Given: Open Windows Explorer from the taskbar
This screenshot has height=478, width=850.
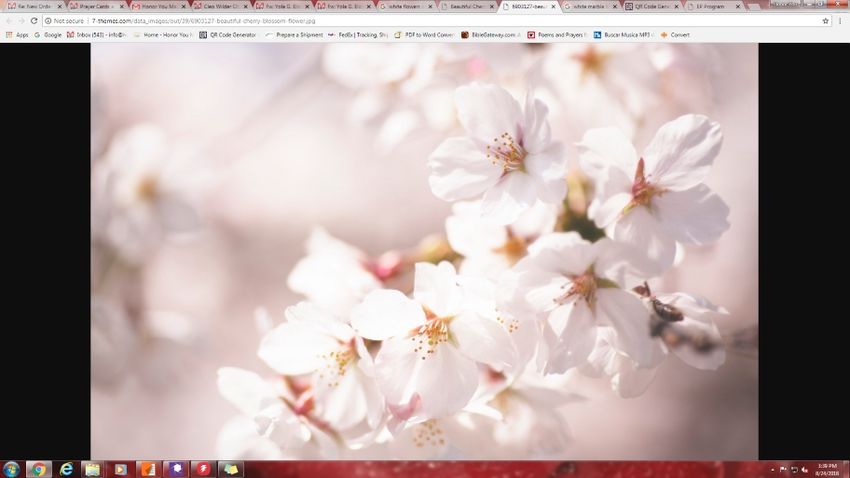Looking at the screenshot, I should pos(93,469).
